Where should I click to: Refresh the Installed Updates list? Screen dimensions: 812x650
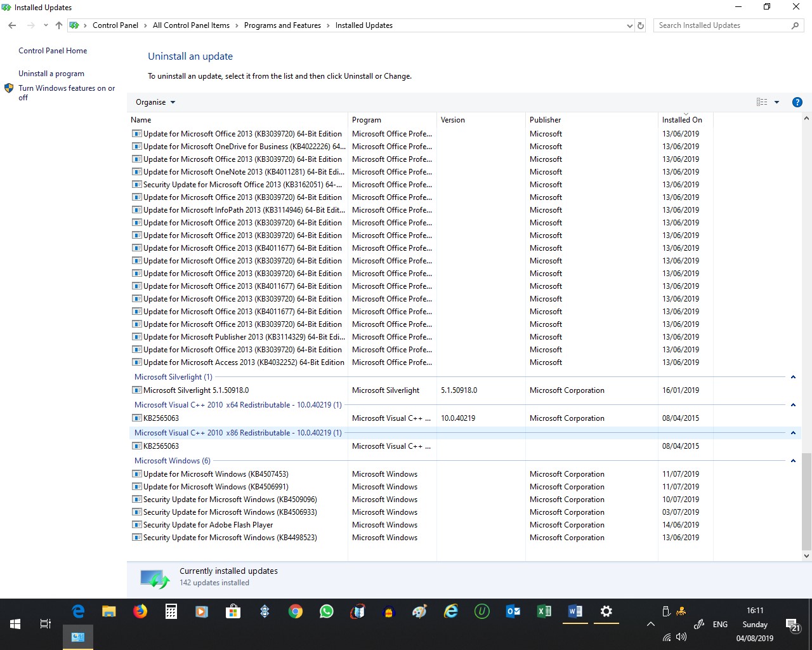click(641, 25)
